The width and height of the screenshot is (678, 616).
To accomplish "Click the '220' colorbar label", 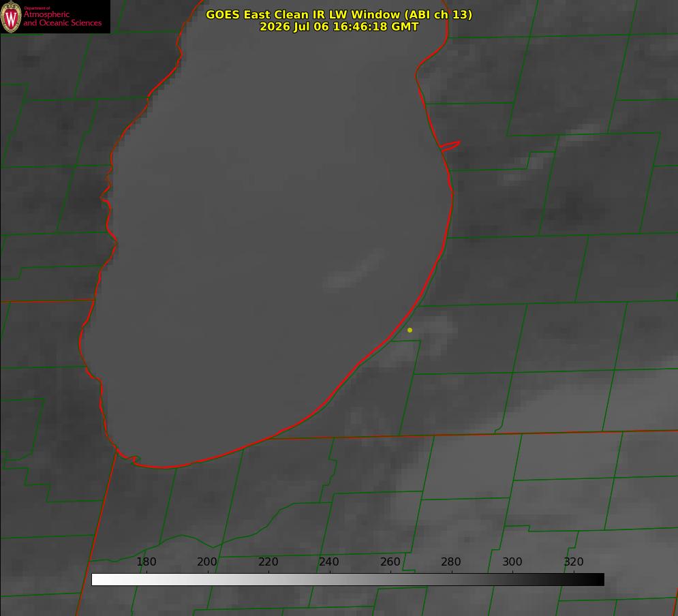I will coord(268,561).
